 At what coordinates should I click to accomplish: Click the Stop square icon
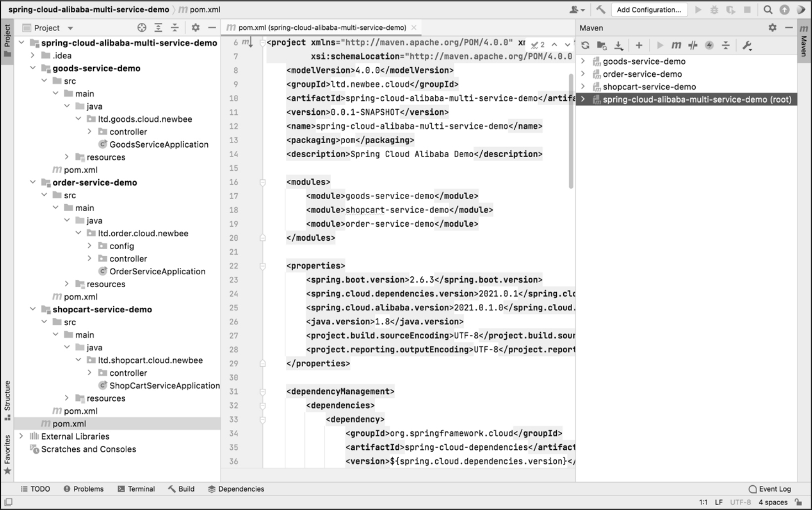[747, 9]
